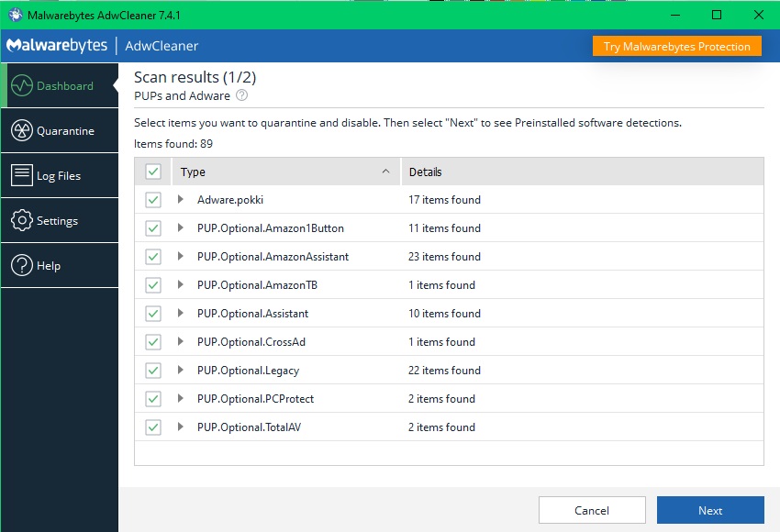Click the Quarantine radiation icon

point(22,131)
